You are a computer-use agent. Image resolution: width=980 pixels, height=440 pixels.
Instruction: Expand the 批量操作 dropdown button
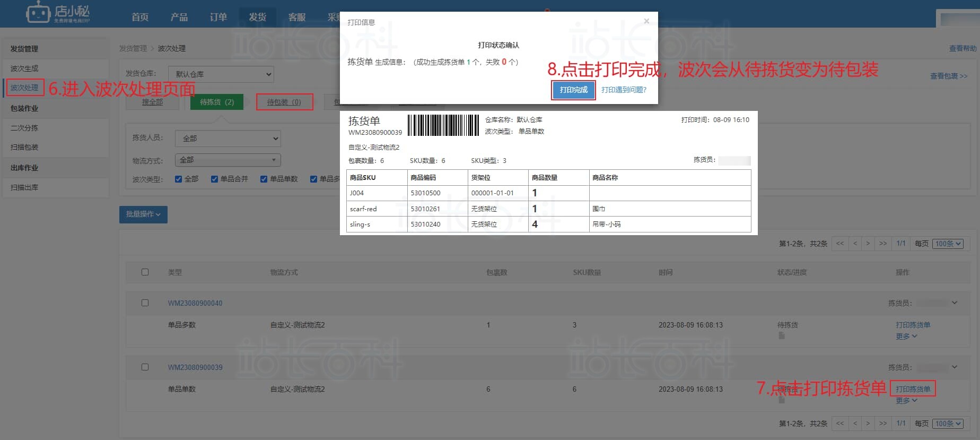click(x=143, y=214)
